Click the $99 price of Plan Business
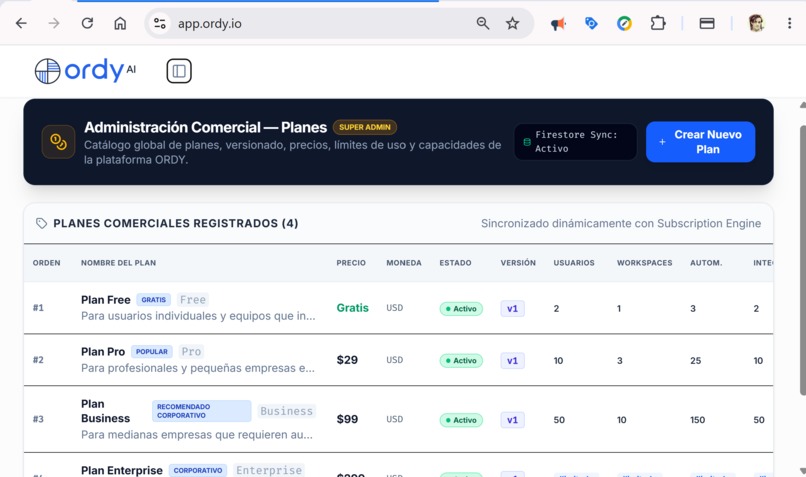 pyautogui.click(x=347, y=419)
